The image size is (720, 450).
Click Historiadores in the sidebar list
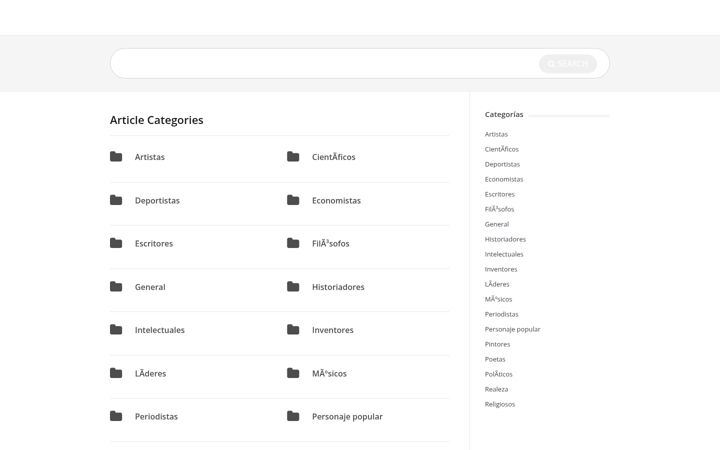coord(506,239)
